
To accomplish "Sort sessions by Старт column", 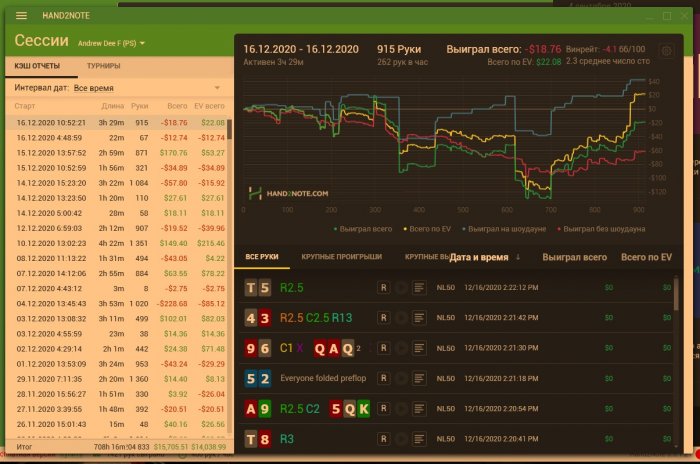I will (x=25, y=106).
